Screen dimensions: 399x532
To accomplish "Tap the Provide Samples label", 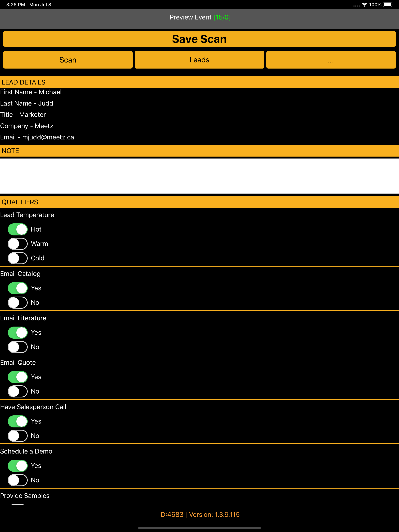I will (25, 496).
